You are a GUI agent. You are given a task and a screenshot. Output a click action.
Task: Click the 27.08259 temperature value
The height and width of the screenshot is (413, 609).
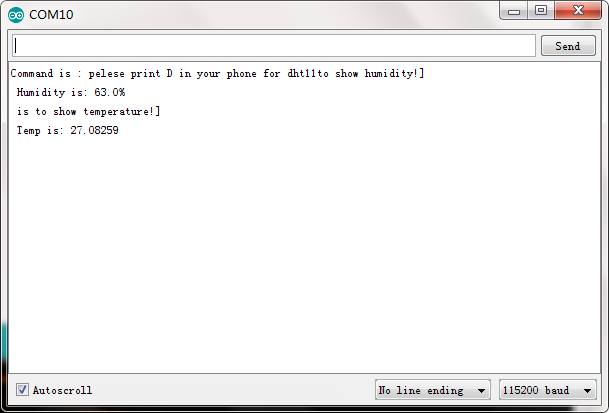94,130
